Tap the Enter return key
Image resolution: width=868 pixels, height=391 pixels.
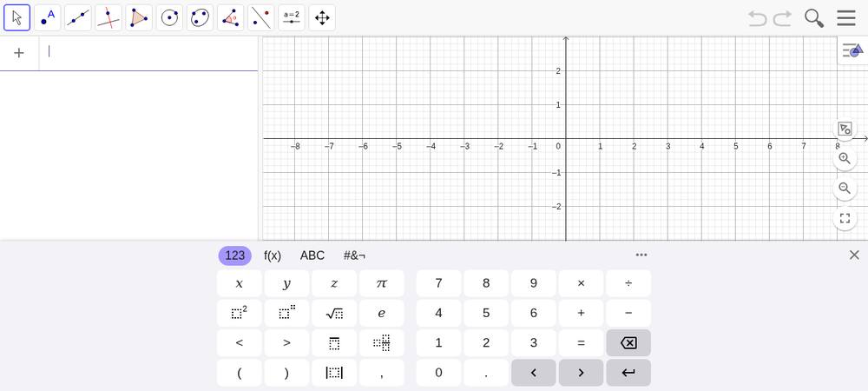[628, 373]
